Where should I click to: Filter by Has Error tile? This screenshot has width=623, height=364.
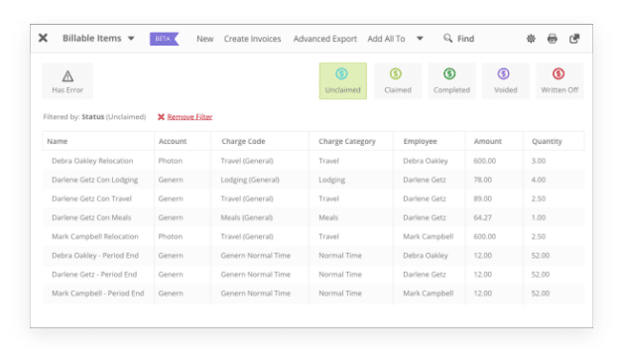[x=67, y=81]
